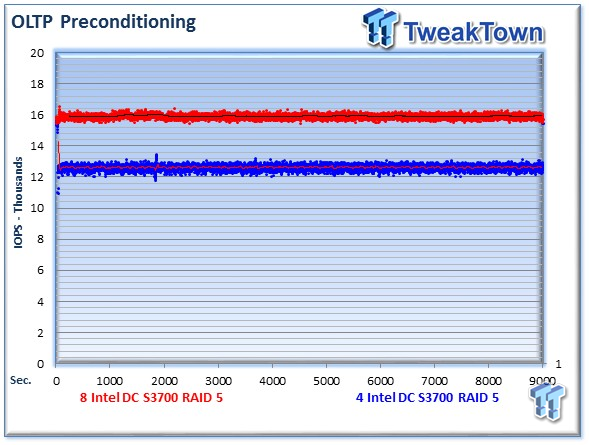Image resolution: width=589 pixels, height=445 pixels.
Task: Click the '4 Intel DC S3700 RAID 5' legend
Action: coord(427,397)
